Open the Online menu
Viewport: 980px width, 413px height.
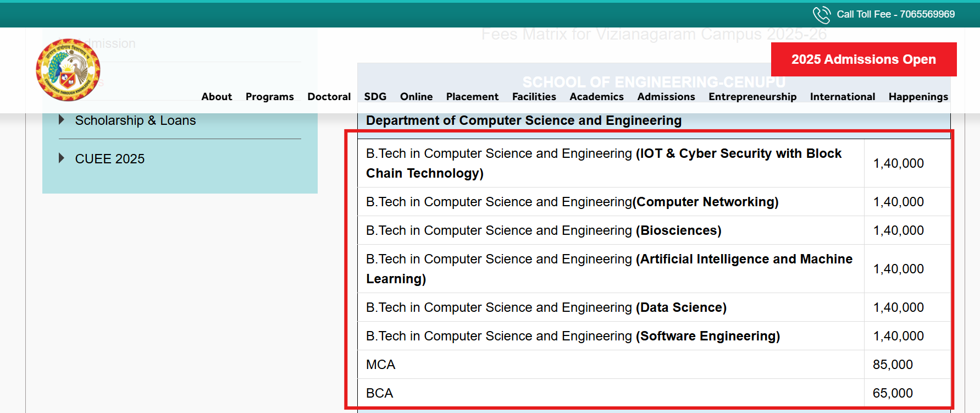point(417,97)
